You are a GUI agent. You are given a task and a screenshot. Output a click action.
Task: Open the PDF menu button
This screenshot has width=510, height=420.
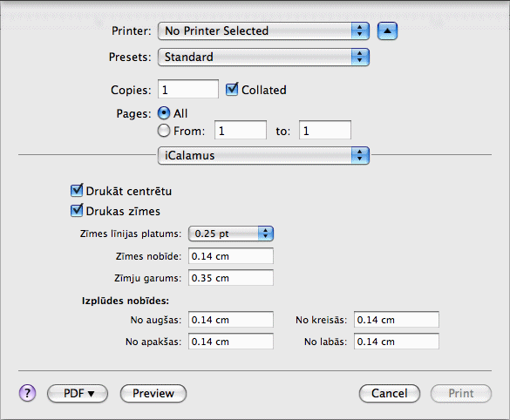pos(78,393)
